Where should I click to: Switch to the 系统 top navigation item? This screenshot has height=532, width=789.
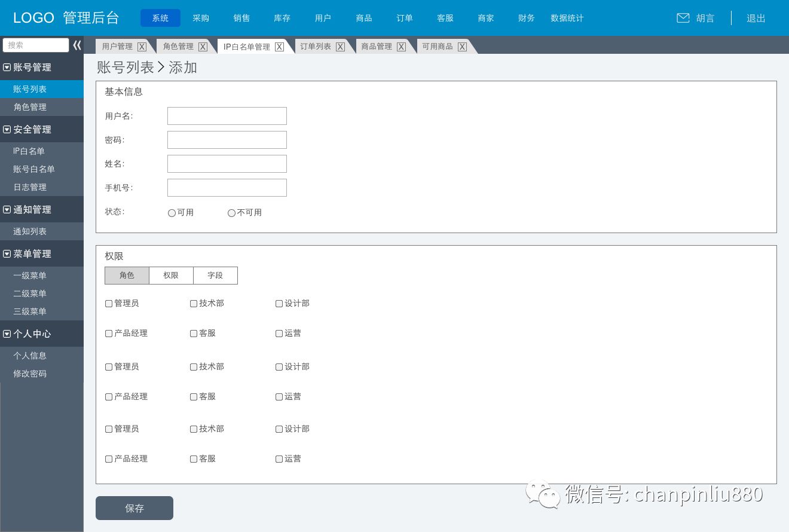pyautogui.click(x=160, y=18)
